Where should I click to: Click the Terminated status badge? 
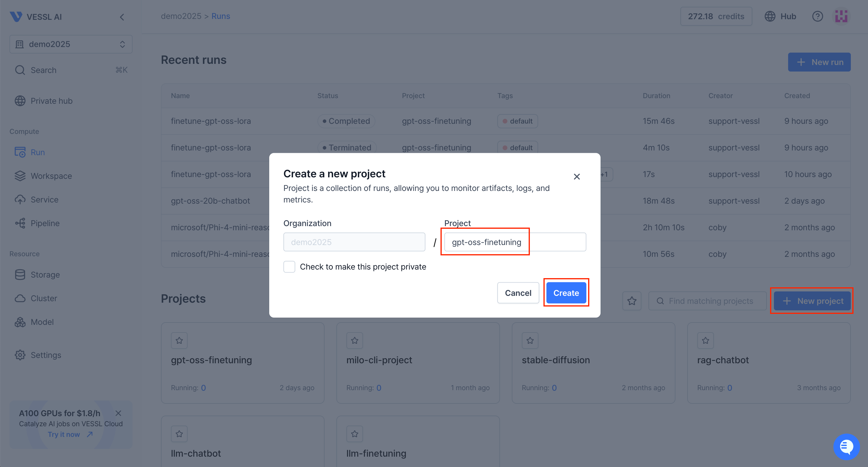pos(347,147)
